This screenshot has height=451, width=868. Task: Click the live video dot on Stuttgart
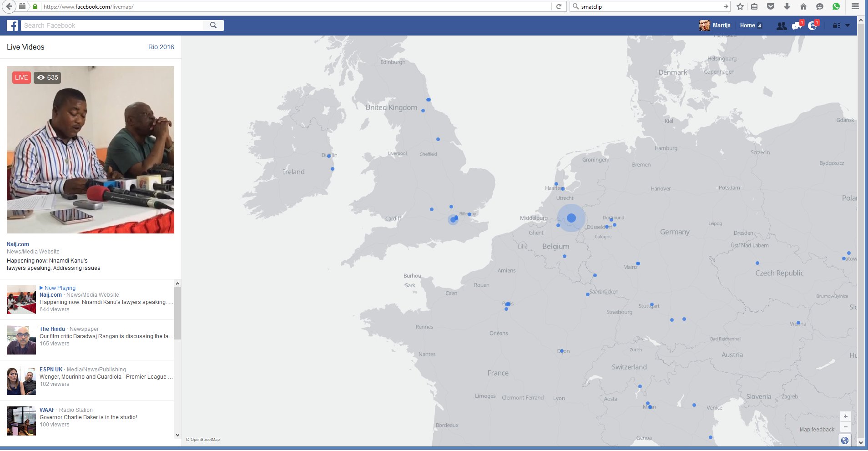[652, 304]
